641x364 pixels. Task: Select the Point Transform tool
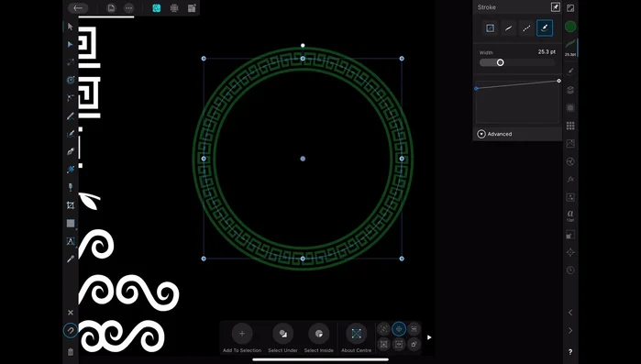click(71, 62)
